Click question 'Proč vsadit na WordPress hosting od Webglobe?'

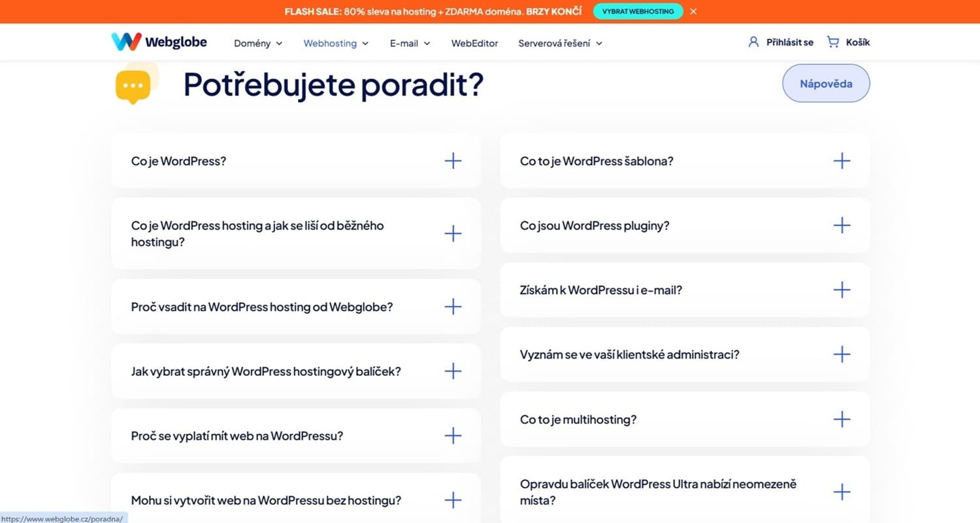pos(262,307)
